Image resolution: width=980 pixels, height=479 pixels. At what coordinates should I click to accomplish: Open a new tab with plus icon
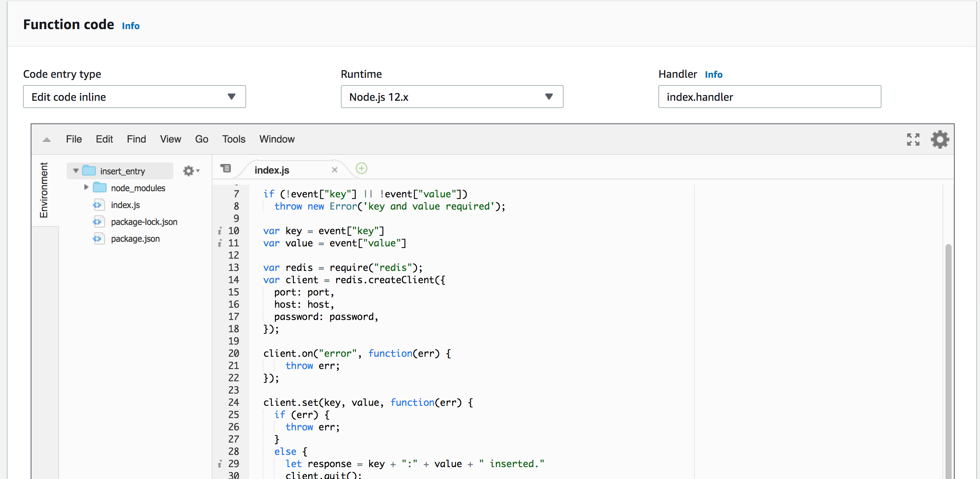pyautogui.click(x=361, y=169)
